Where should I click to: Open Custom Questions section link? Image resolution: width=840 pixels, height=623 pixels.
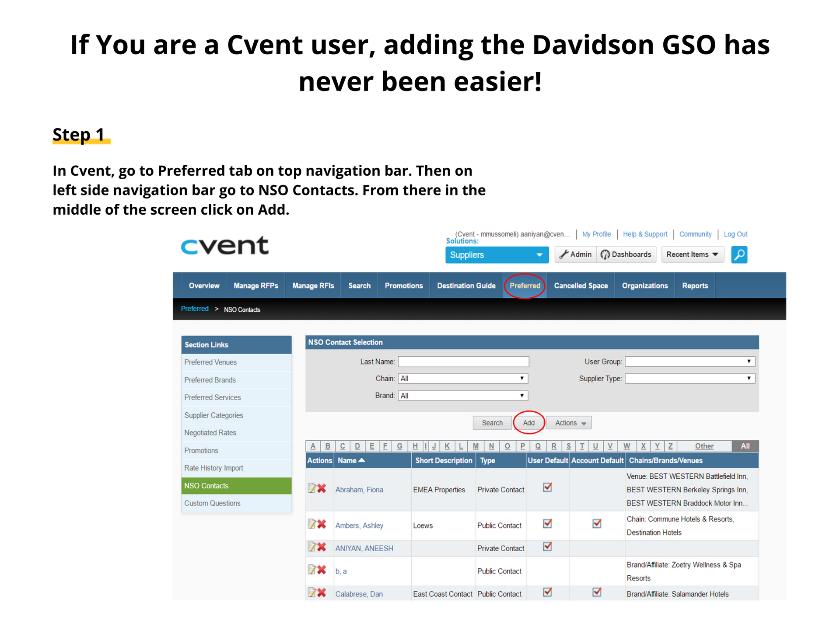pos(236,503)
